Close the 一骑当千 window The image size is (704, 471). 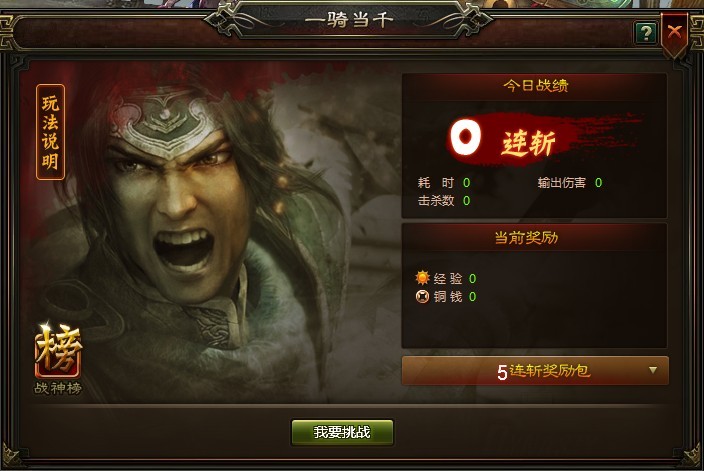coord(674,32)
